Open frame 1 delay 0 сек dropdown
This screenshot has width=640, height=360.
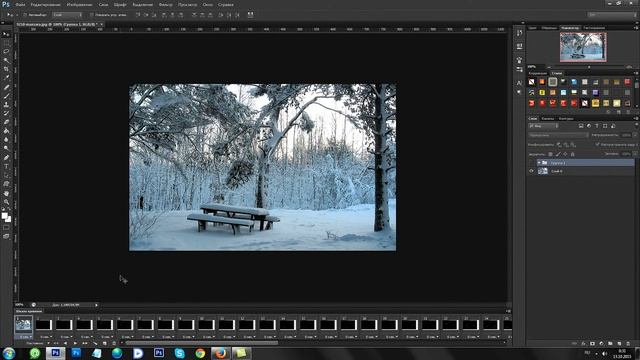point(25,337)
